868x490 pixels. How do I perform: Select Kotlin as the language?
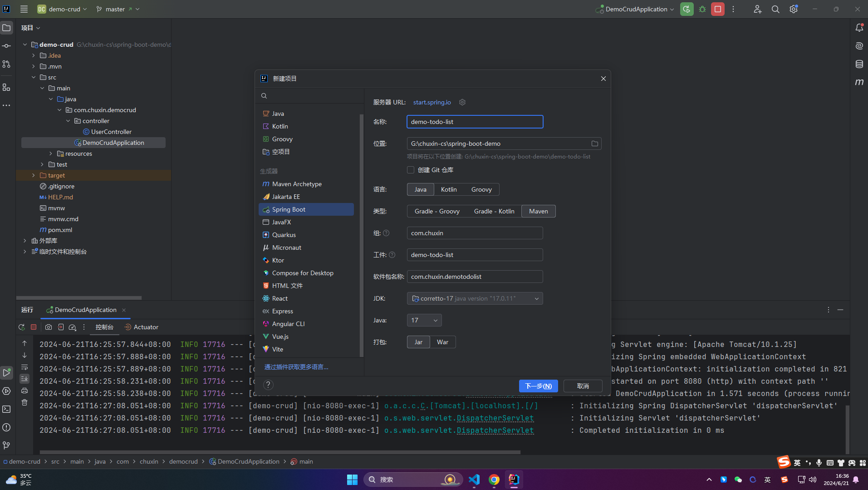click(x=449, y=189)
